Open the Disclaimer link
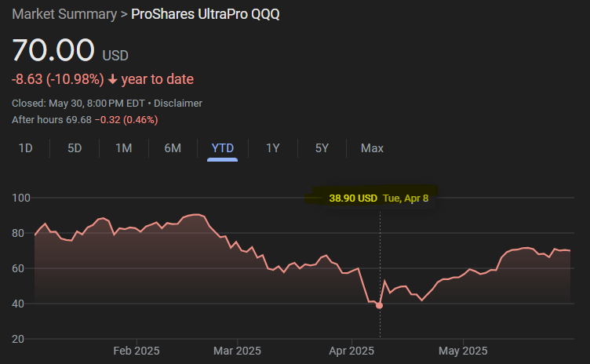Viewport: 590px width, 364px height. click(178, 103)
